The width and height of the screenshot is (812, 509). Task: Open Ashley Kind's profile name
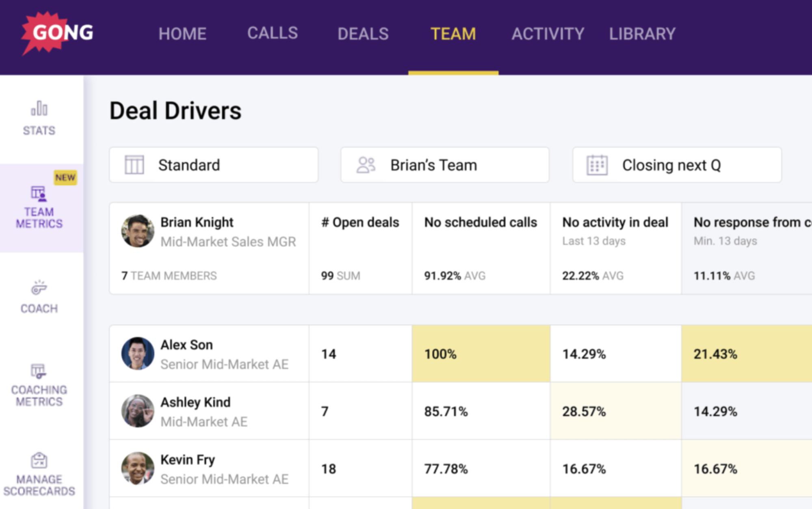[195, 402]
